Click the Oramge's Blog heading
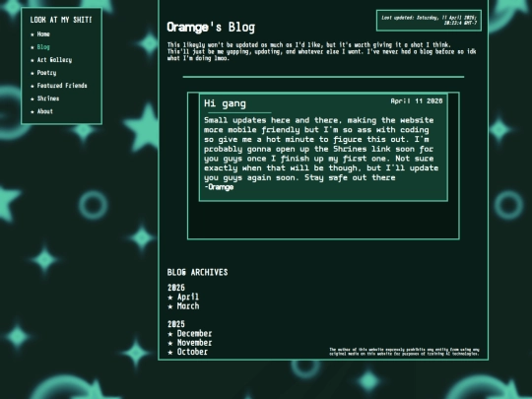The image size is (532, 399). pos(211,28)
